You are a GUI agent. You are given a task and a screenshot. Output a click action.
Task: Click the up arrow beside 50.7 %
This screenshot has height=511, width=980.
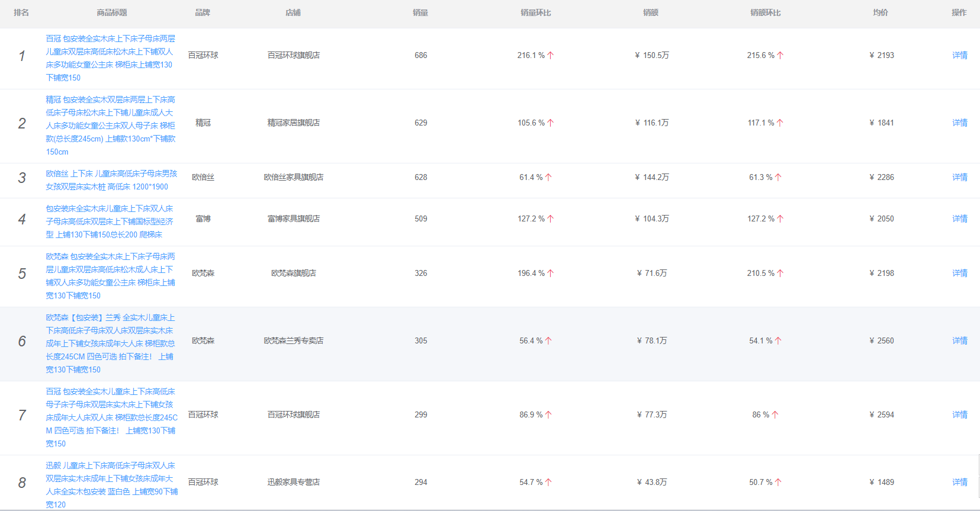click(778, 482)
